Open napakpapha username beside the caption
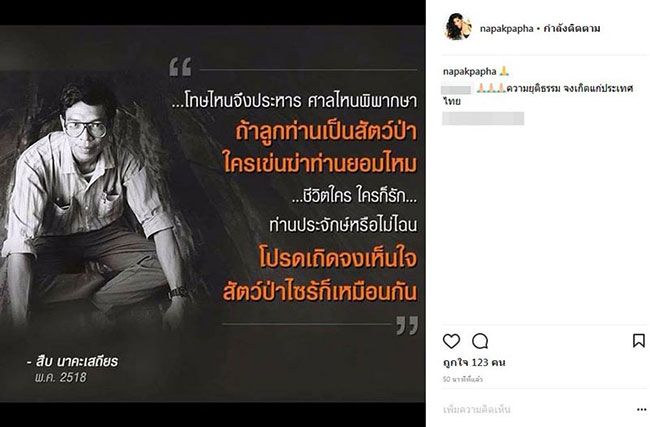The height and width of the screenshot is (427, 650). [469, 71]
